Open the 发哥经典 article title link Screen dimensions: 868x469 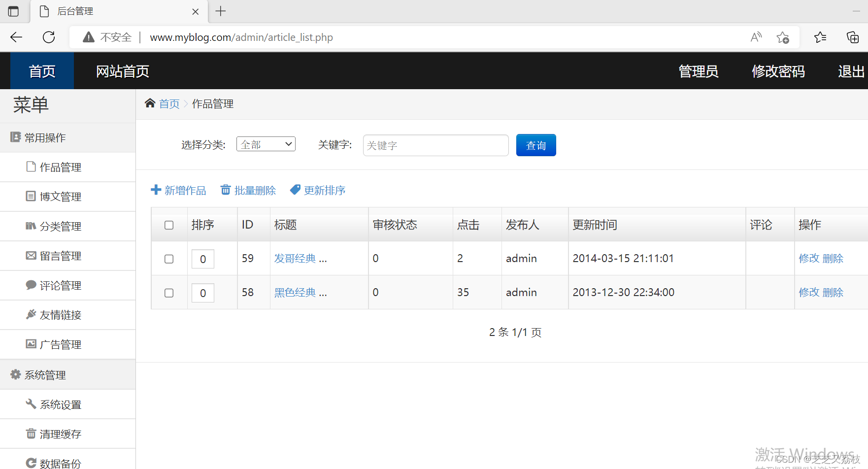coord(295,258)
